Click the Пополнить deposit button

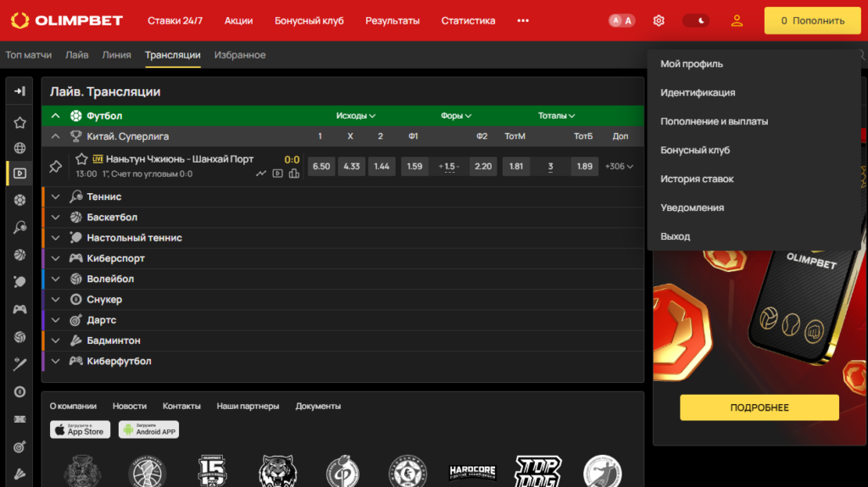[x=813, y=20]
